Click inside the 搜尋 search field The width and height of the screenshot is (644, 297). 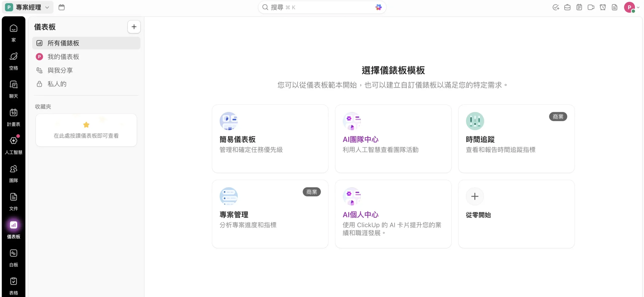click(314, 7)
